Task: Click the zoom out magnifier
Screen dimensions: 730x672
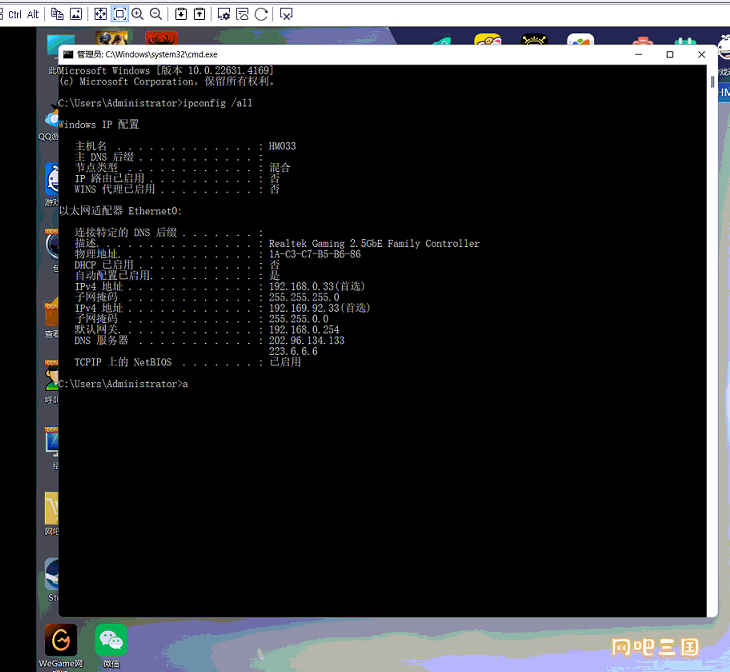Action: click(x=156, y=14)
